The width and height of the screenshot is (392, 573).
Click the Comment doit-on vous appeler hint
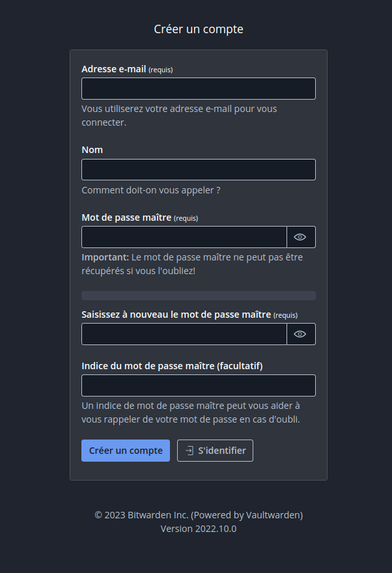pyautogui.click(x=151, y=190)
